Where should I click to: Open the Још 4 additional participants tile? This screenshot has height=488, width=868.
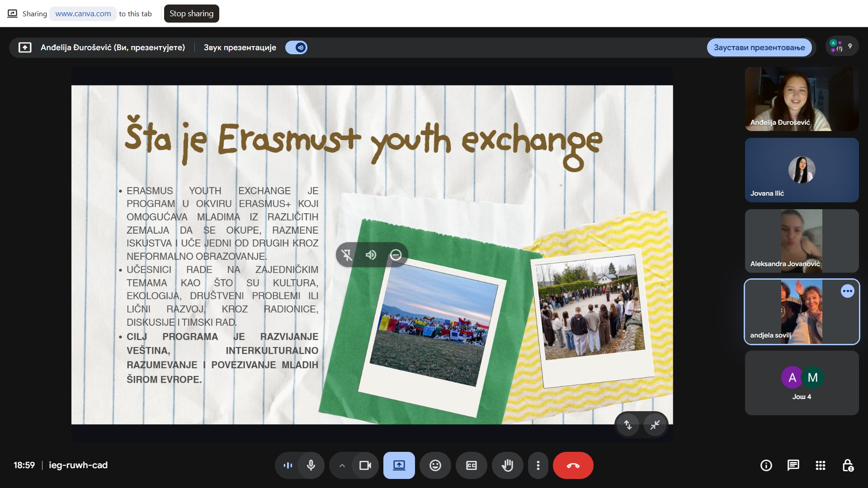pyautogui.click(x=802, y=383)
